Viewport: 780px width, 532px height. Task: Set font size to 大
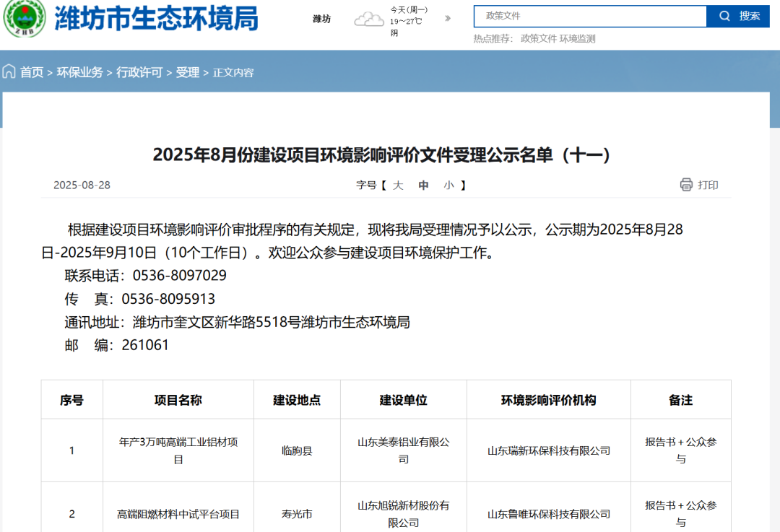coord(397,186)
